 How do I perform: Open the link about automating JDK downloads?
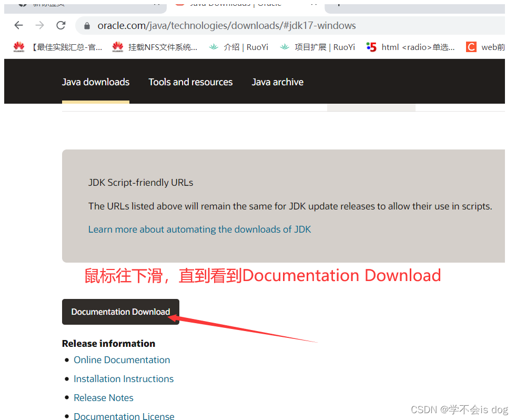click(199, 229)
